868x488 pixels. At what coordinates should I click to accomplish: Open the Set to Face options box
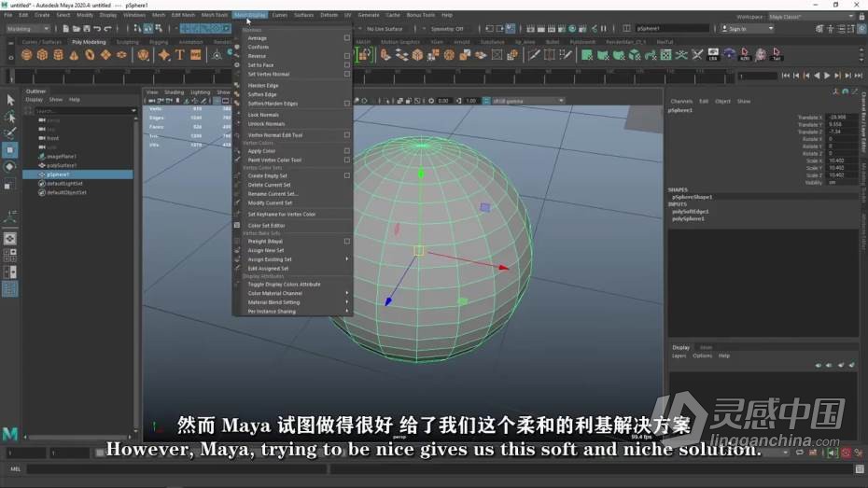coord(347,64)
